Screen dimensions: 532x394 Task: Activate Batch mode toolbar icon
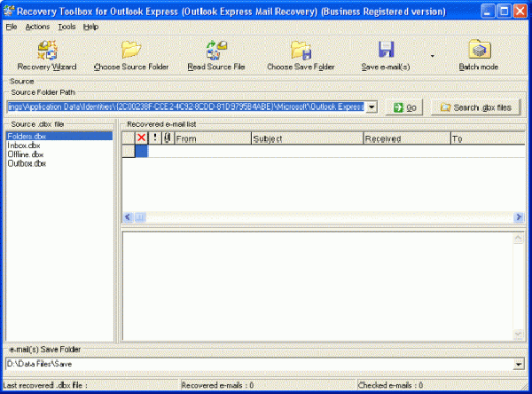(x=479, y=51)
